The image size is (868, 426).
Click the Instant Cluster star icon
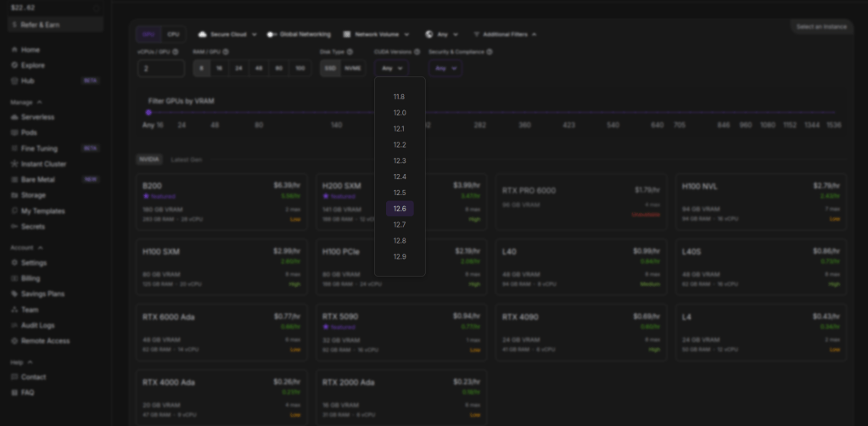point(14,164)
